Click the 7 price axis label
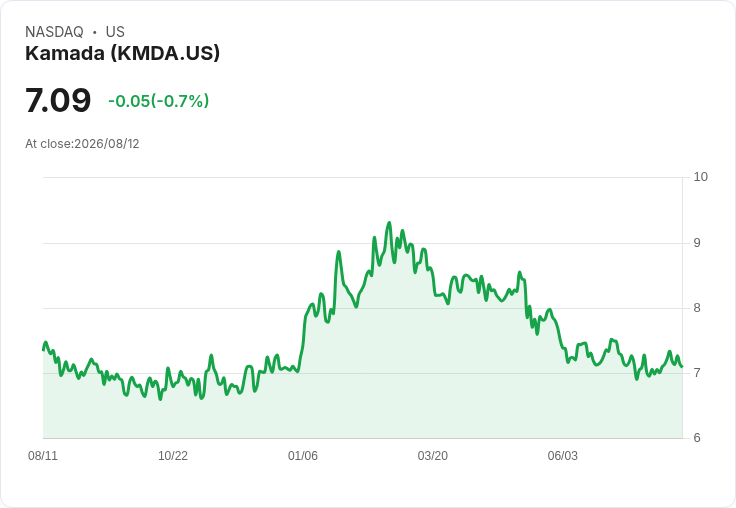The width and height of the screenshot is (736, 508). click(697, 373)
